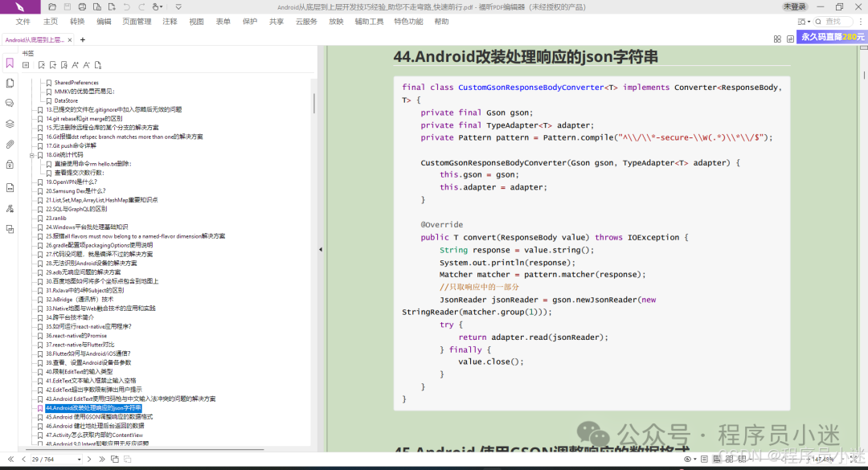Image resolution: width=868 pixels, height=470 pixels.
Task: Select bookmark 19.OpenVPN是什么?
Action: coord(72,182)
